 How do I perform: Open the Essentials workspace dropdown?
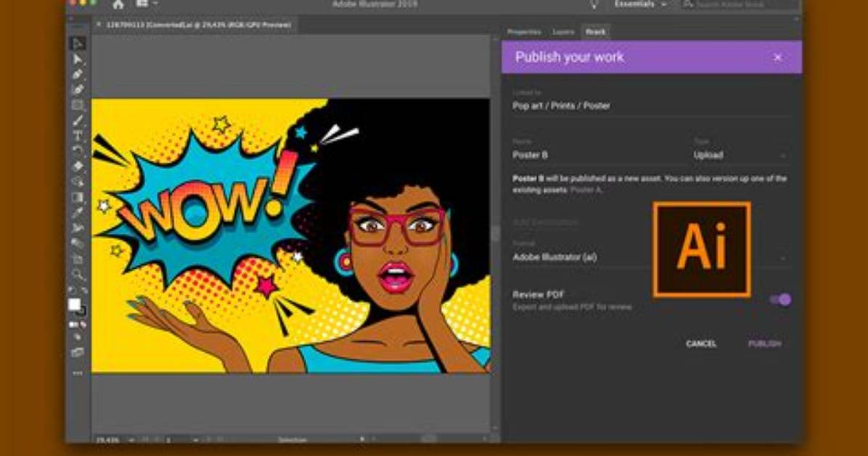pyautogui.click(x=640, y=4)
